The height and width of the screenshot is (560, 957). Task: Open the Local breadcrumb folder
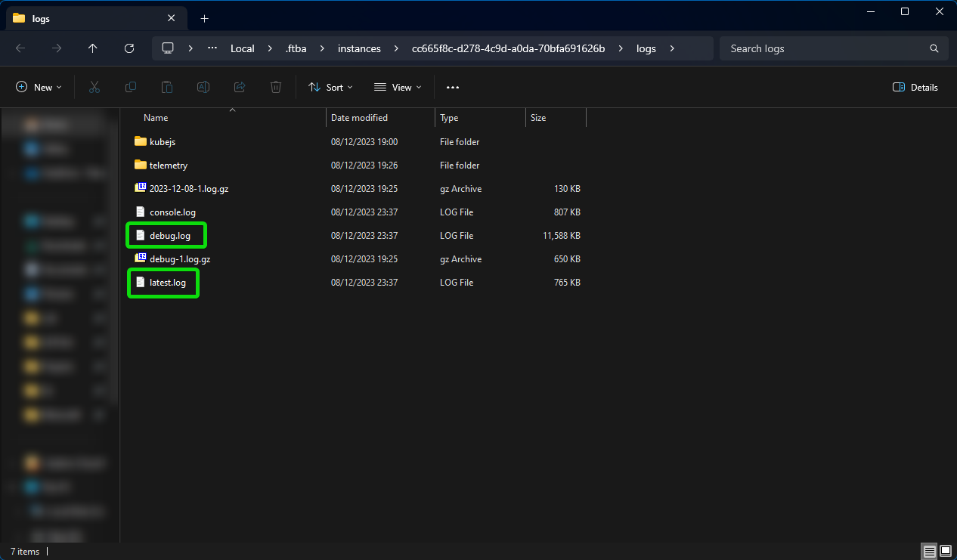click(243, 48)
